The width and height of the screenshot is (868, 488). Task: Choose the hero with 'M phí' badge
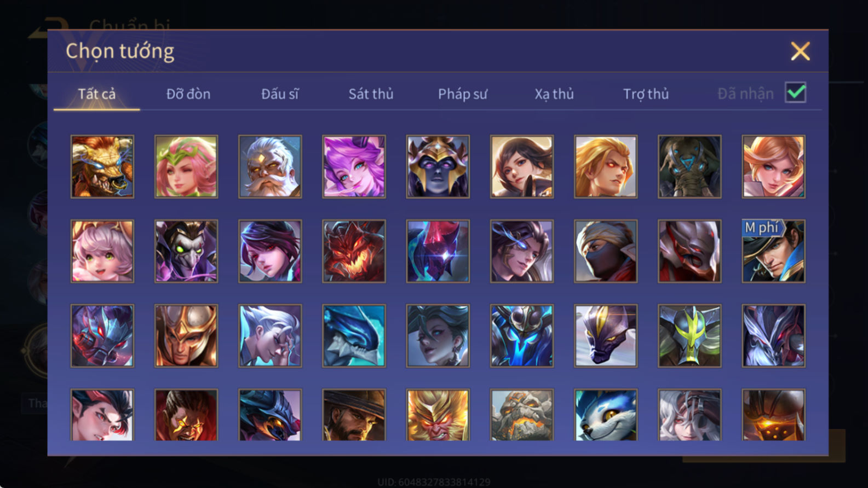pos(773,251)
